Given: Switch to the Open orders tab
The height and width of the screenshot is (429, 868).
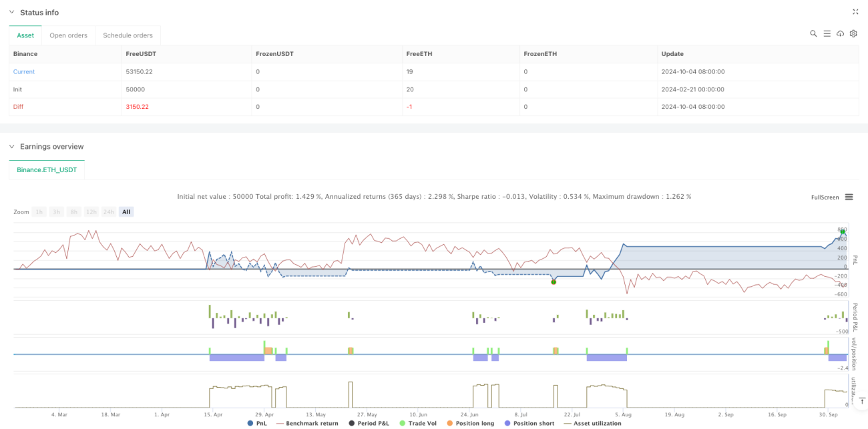Looking at the screenshot, I should (x=69, y=35).
